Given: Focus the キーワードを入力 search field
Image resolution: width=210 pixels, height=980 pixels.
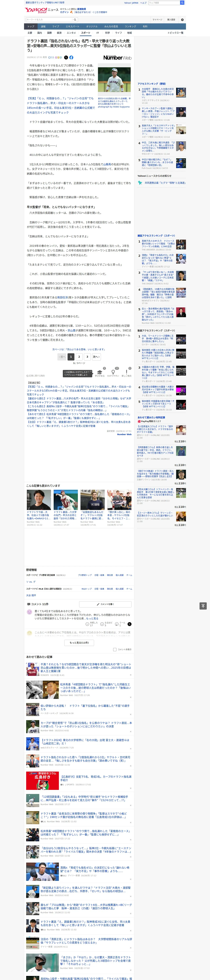Looking at the screenshot, I should pos(49,20).
